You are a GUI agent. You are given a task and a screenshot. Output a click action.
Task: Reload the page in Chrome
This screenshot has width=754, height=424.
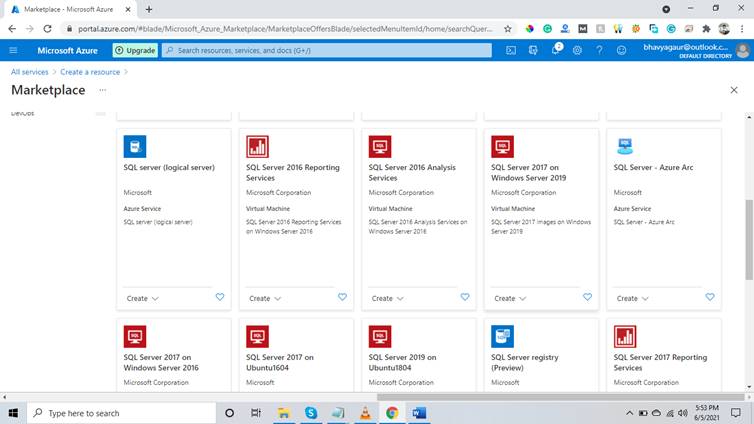pyautogui.click(x=47, y=29)
